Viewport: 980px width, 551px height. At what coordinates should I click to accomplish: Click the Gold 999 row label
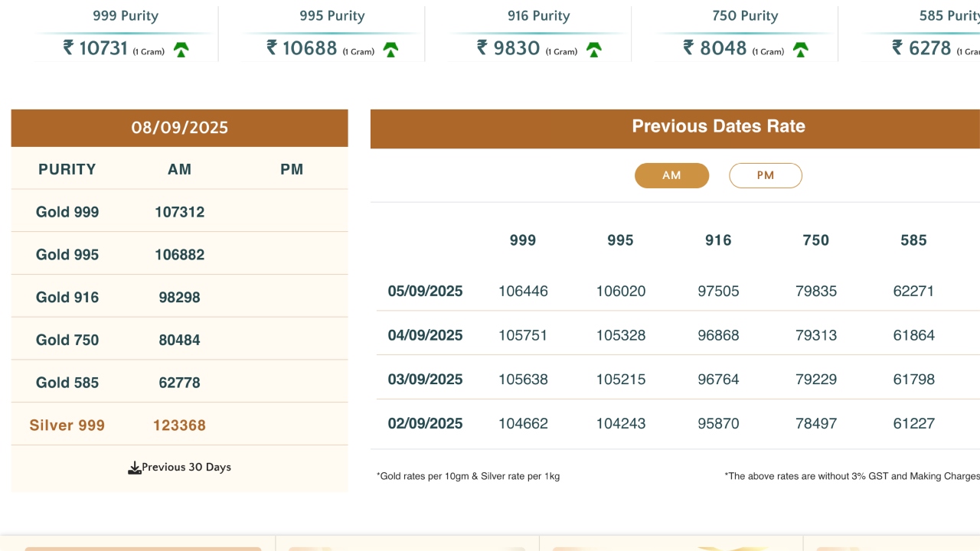(x=67, y=213)
